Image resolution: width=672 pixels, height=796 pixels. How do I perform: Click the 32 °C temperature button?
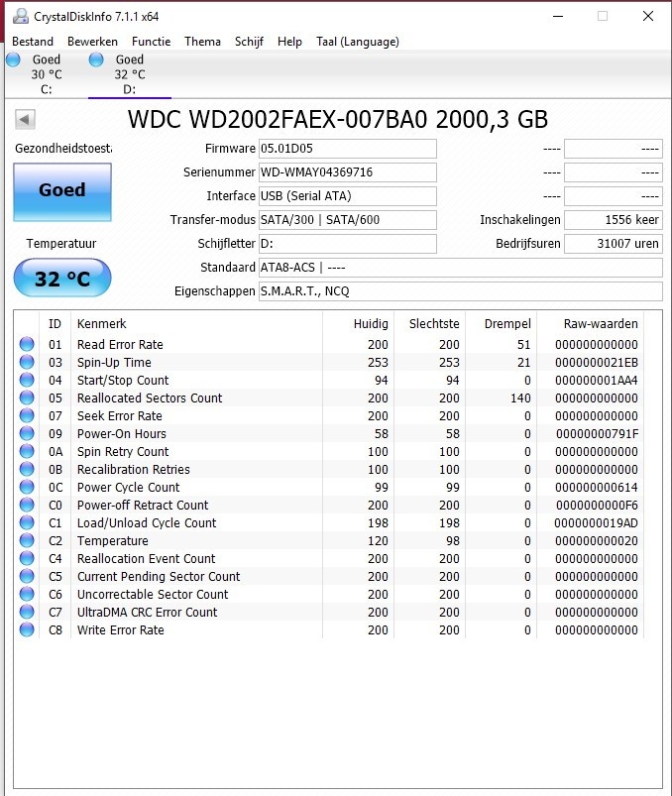pyautogui.click(x=62, y=278)
